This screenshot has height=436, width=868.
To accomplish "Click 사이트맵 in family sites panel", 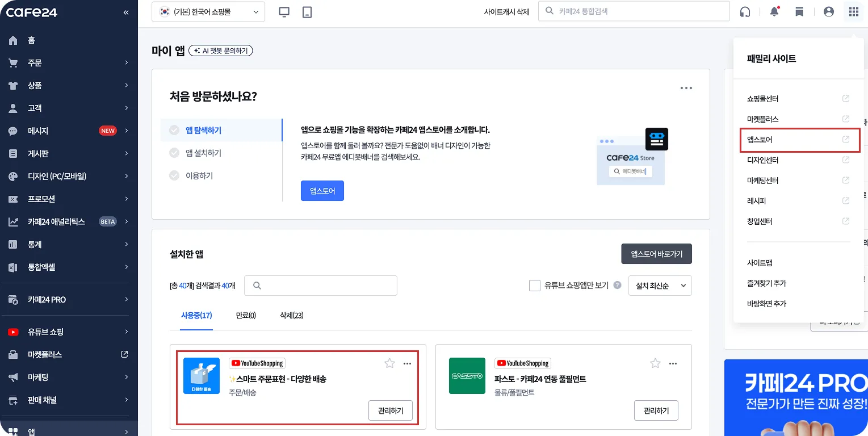I will pyautogui.click(x=760, y=263).
